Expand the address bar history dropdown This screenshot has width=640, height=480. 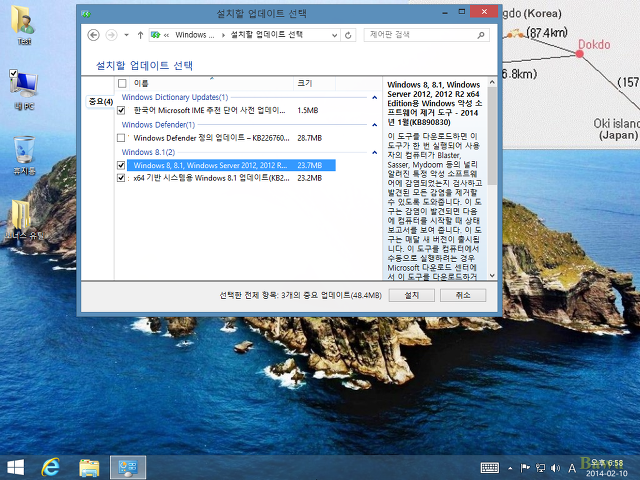tap(334, 35)
